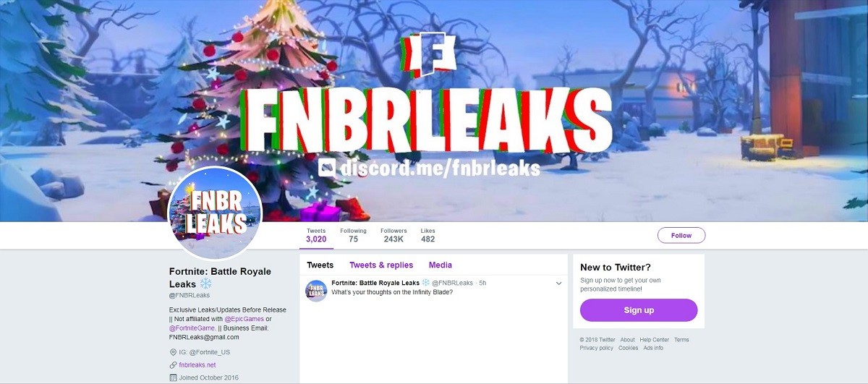Click the tweet author's small avatar
Screen dimensions: 868x384
click(x=316, y=291)
